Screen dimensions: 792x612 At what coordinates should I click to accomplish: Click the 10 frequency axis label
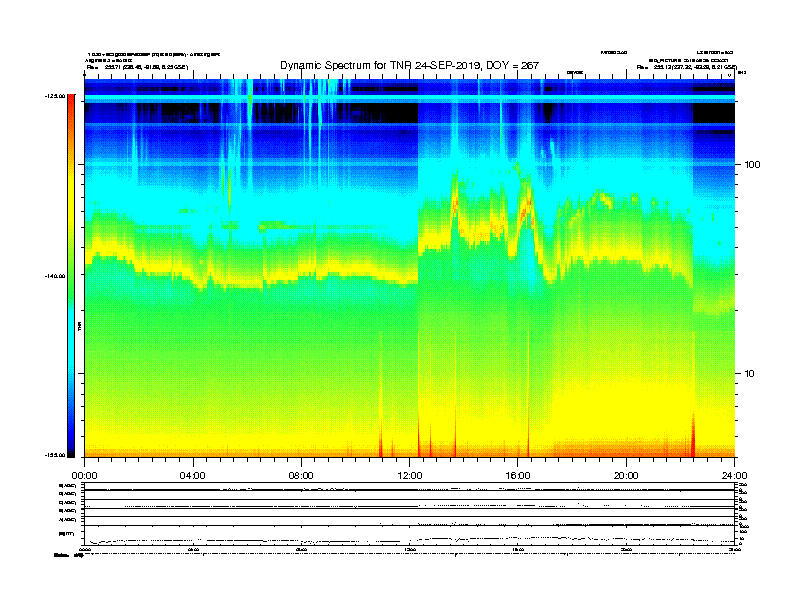pyautogui.click(x=750, y=374)
